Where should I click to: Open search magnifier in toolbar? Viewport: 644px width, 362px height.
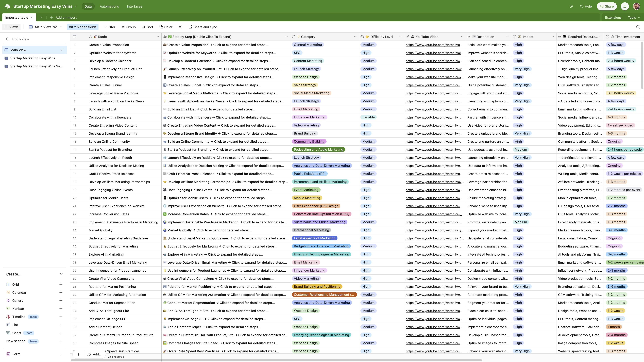(638, 27)
